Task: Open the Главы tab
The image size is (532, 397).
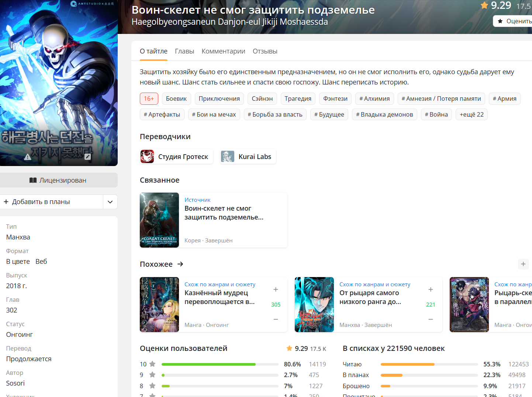Action: (184, 51)
